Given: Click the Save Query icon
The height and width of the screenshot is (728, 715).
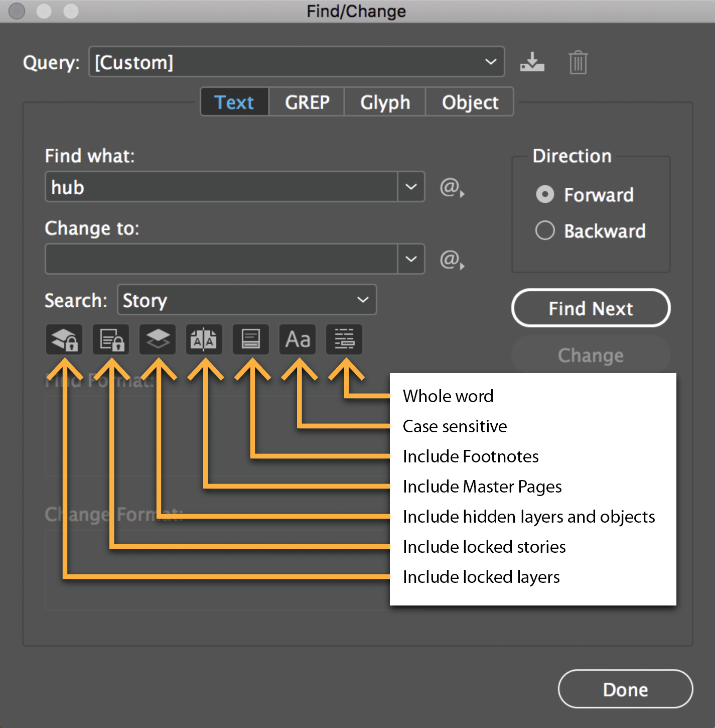Looking at the screenshot, I should tap(532, 62).
